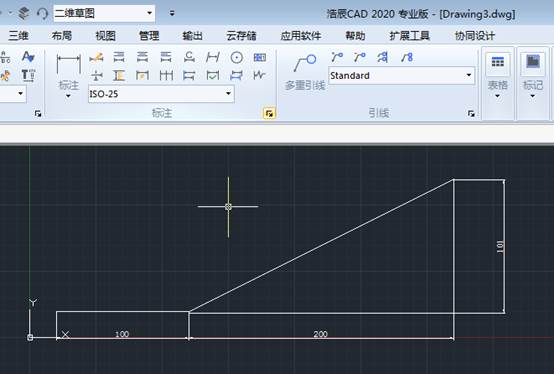Select the diagonal line in the drawing

[x=321, y=246]
